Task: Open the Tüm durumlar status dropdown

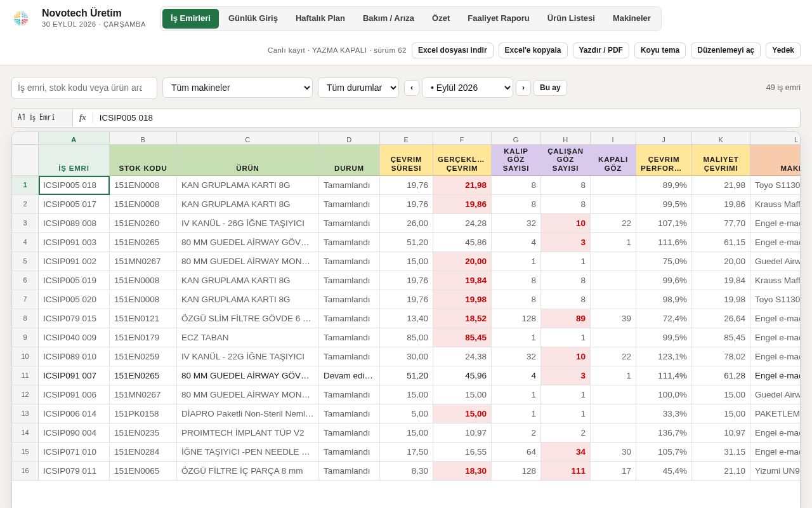Action: coord(358,88)
